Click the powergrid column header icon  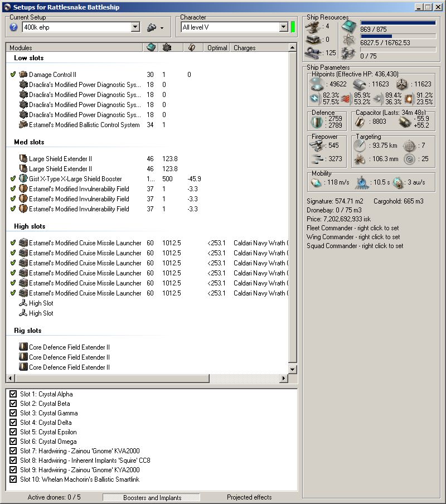point(167,47)
